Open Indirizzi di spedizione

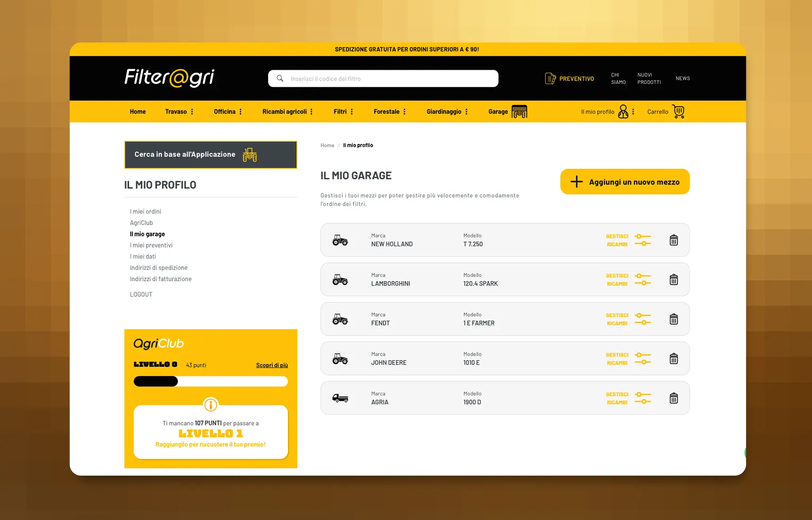pyautogui.click(x=159, y=268)
